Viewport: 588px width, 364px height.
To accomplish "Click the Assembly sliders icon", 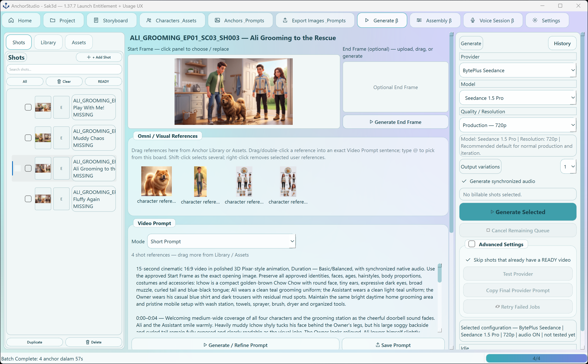I will pos(419,21).
